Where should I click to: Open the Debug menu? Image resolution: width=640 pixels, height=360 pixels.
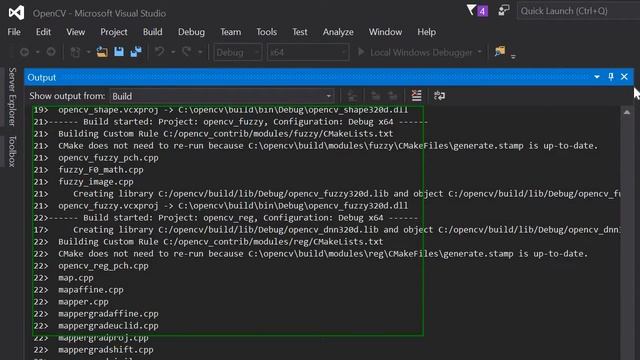point(191,32)
